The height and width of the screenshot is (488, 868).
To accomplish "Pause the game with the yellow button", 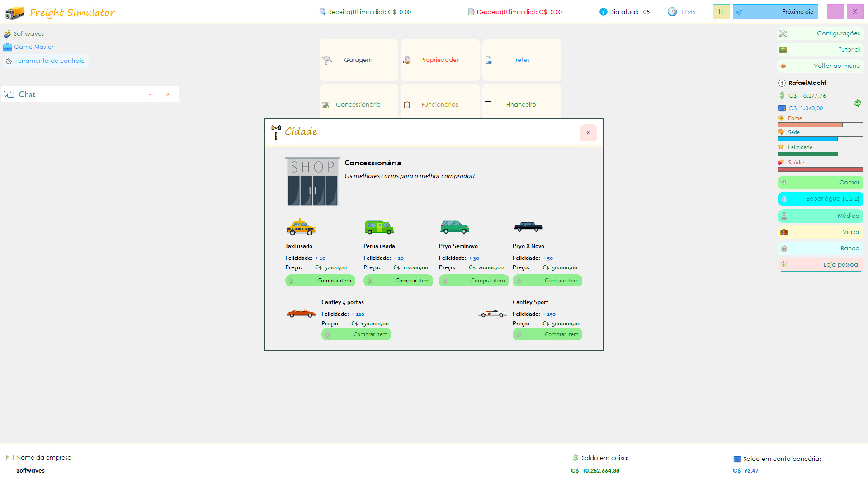I will pyautogui.click(x=721, y=12).
